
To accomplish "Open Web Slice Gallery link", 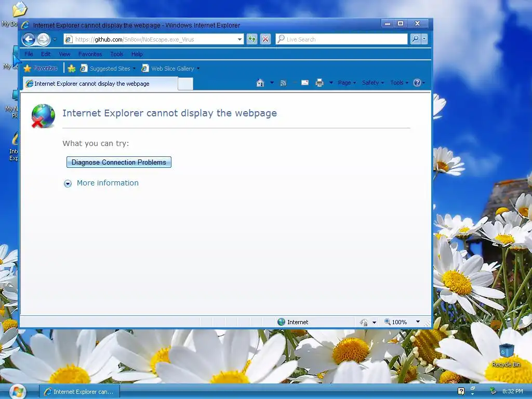I will click(170, 69).
